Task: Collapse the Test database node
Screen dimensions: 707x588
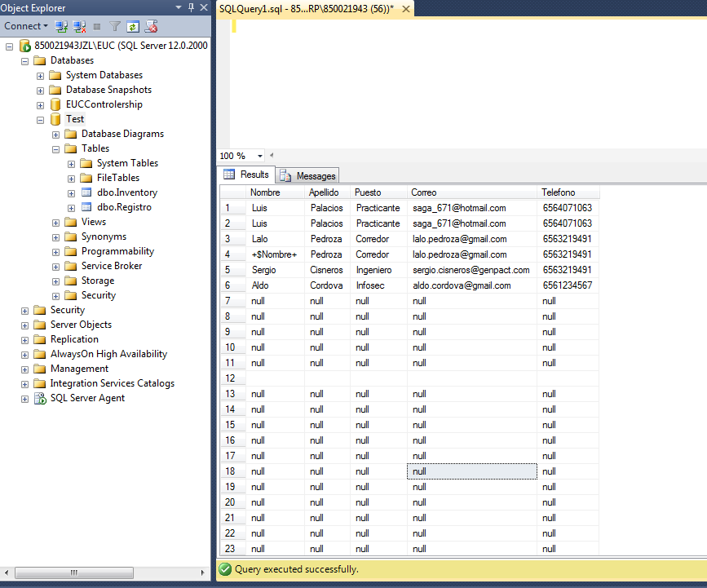Action: [x=40, y=120]
